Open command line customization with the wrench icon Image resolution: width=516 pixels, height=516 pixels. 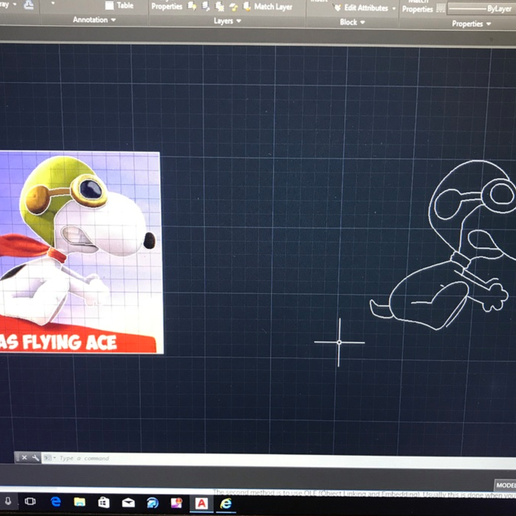(x=35, y=458)
